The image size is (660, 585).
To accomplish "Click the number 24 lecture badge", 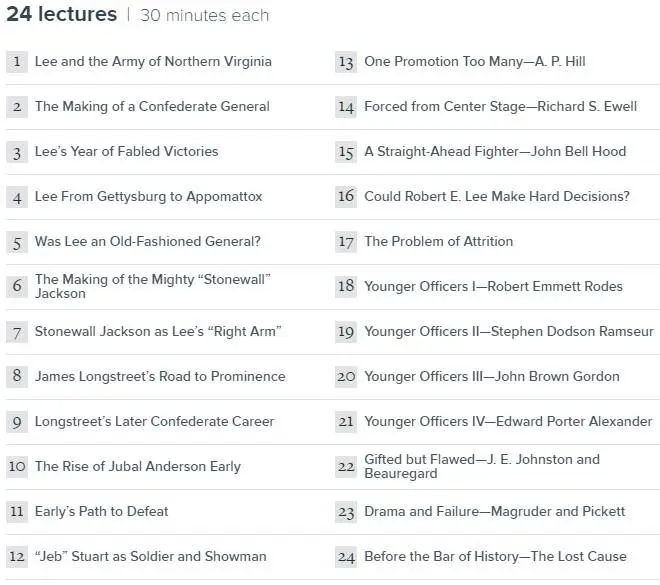I will click(346, 557).
